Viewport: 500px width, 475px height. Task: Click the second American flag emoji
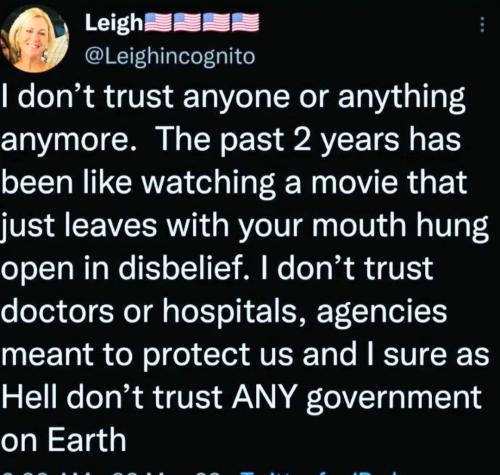[x=187, y=23]
